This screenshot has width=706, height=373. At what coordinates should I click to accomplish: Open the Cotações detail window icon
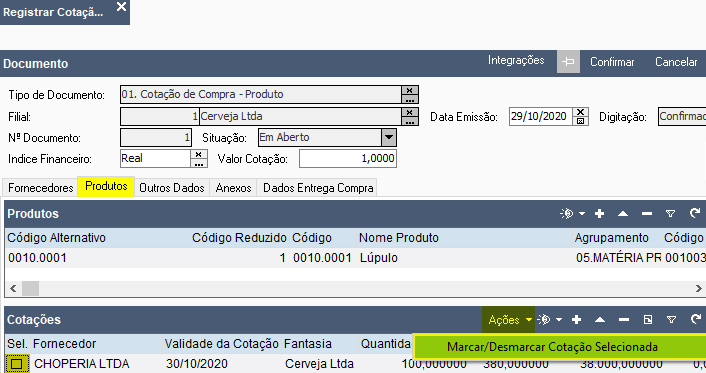tap(647, 320)
